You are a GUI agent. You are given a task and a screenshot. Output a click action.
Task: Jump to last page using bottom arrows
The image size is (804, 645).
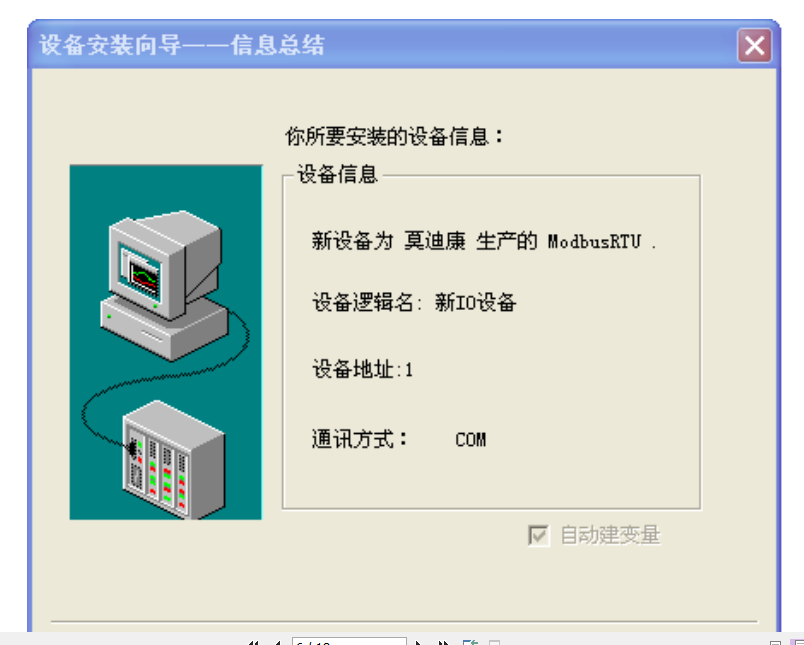click(x=444, y=642)
